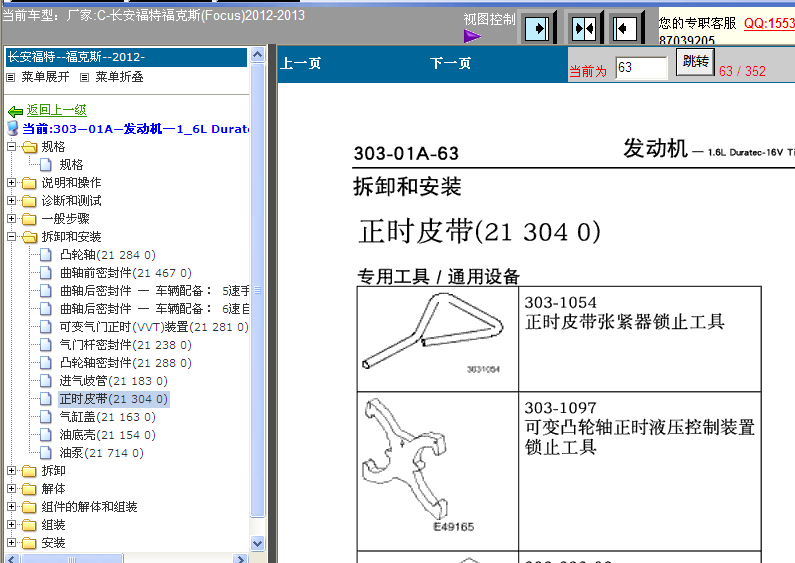Open 气缸盖(21 163 0) tree item

[x=107, y=417]
